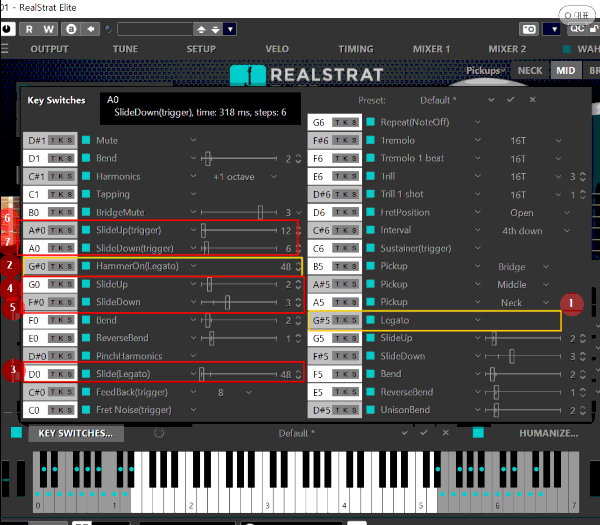This screenshot has height=525, width=600.
Task: Open the preset dropdown arrow in host toolbar
Action: [x=230, y=29]
